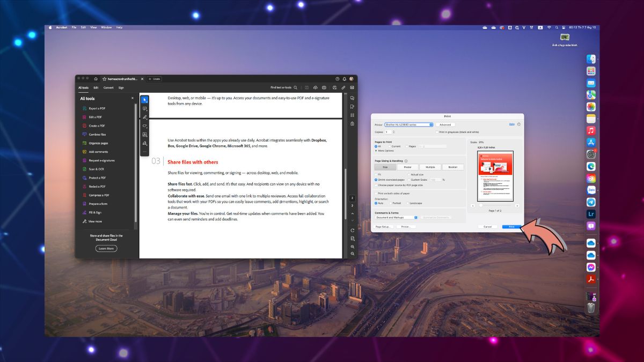The height and width of the screenshot is (362, 644).
Task: Choose the add comment tool in quick toolbar
Action: coord(144,109)
